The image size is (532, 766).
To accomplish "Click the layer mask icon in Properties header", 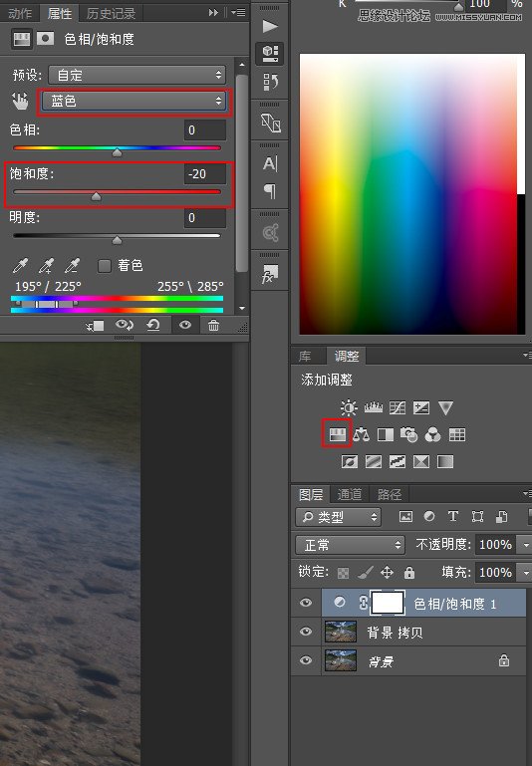I will point(46,39).
